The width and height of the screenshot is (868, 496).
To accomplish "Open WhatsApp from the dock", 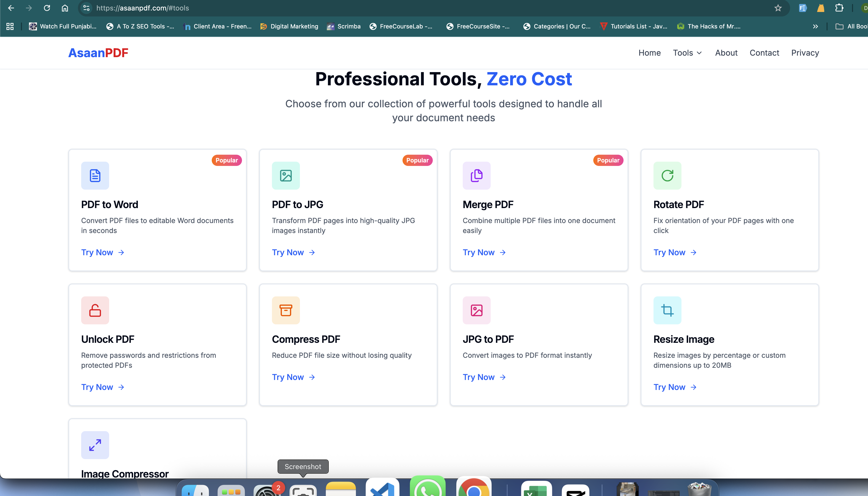I will (x=428, y=487).
